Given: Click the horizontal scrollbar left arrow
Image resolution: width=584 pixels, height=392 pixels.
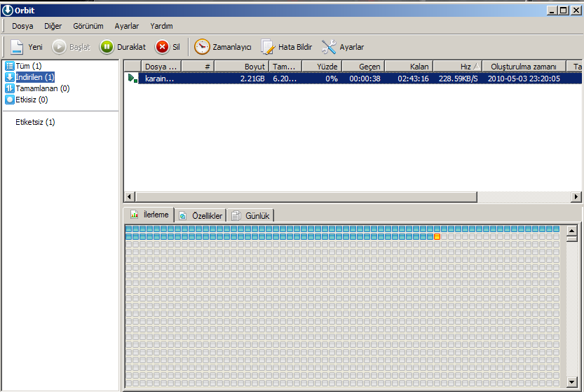Looking at the screenshot, I should point(129,197).
